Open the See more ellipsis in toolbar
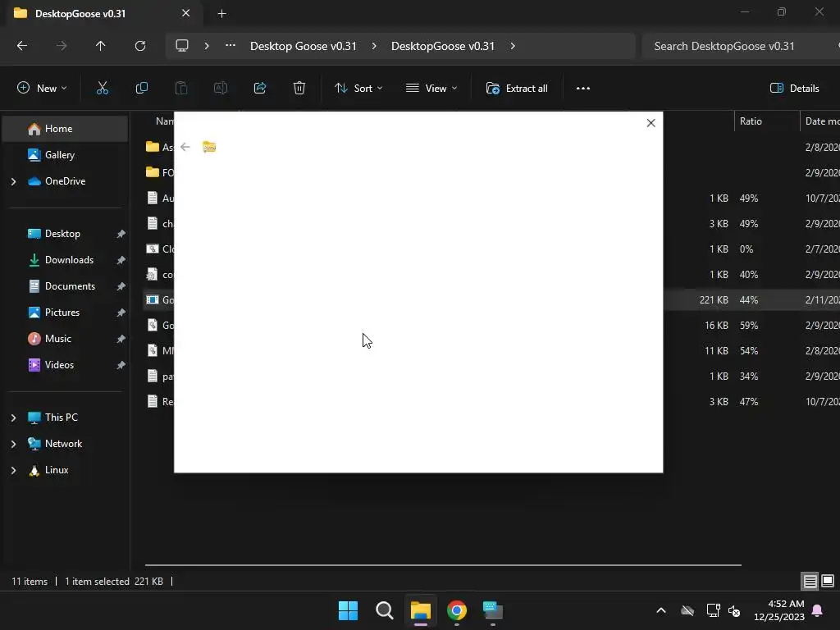This screenshot has width=840, height=630. point(583,89)
